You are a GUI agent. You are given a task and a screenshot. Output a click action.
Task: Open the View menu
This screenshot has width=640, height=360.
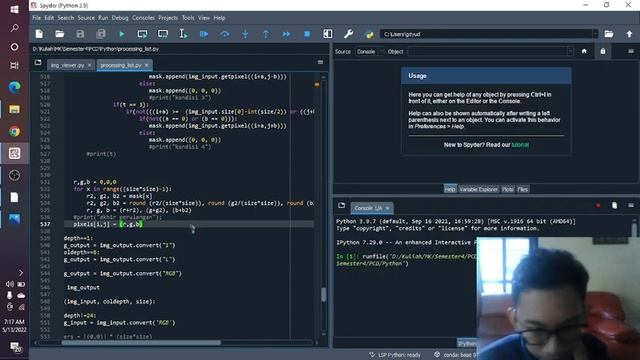point(204,18)
